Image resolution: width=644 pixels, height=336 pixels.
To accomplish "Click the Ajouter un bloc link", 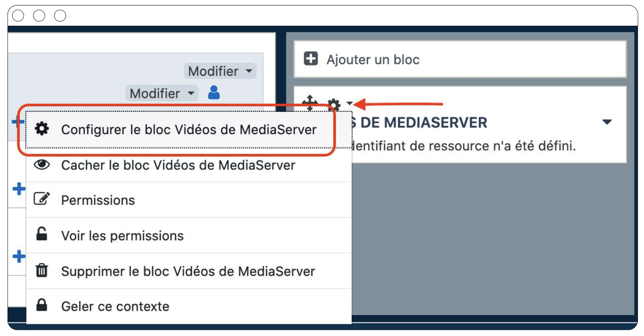I will (373, 59).
